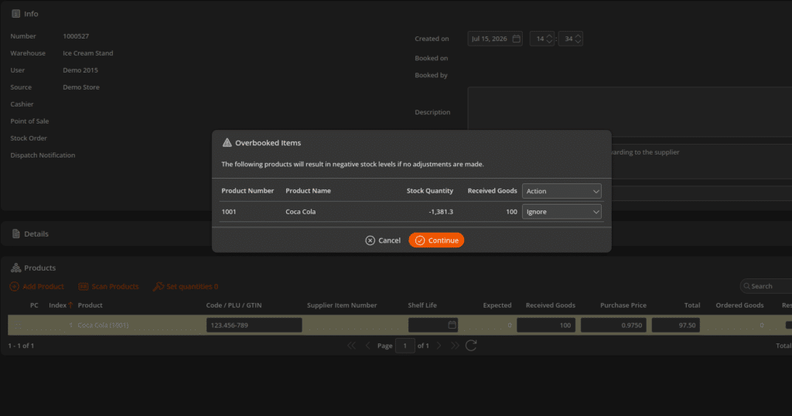The width and height of the screenshot is (792, 416).
Task: Click the Info section header icon
Action: coord(16,14)
